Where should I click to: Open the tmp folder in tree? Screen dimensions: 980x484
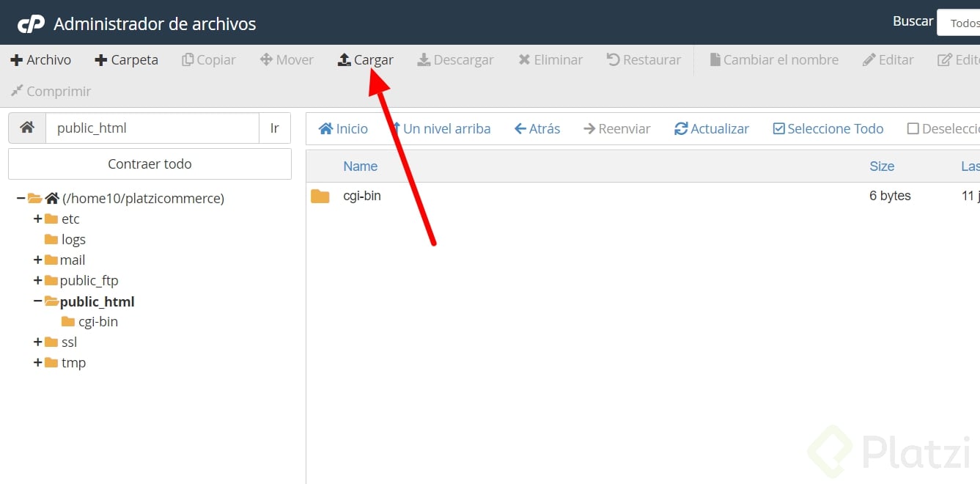(73, 363)
